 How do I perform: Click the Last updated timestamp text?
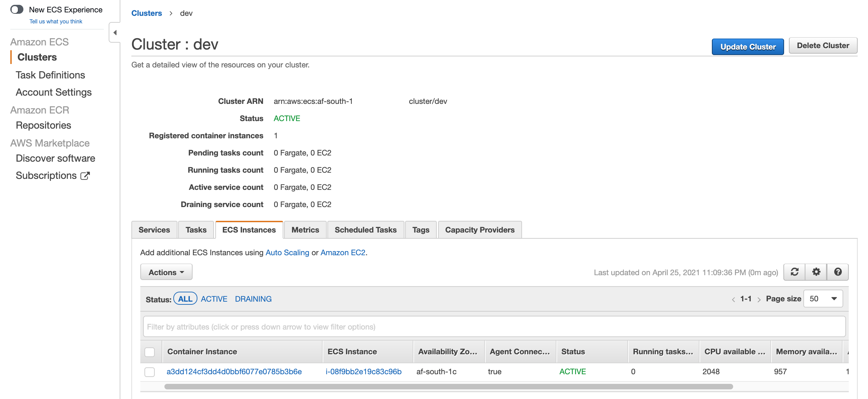pos(686,272)
